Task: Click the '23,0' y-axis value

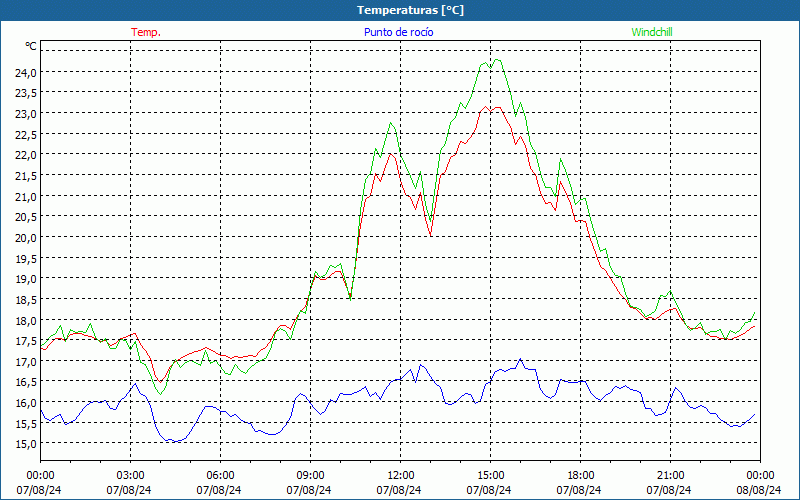Action: [x=26, y=114]
